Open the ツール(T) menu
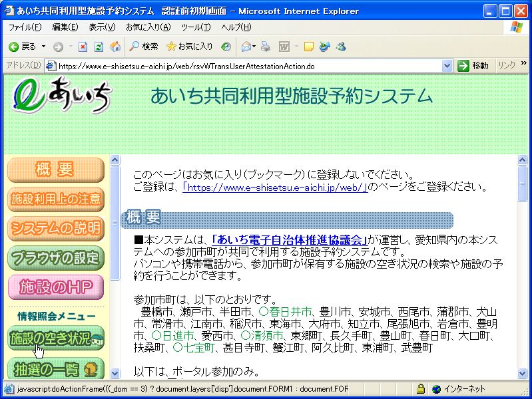The image size is (532, 399). tap(196, 27)
